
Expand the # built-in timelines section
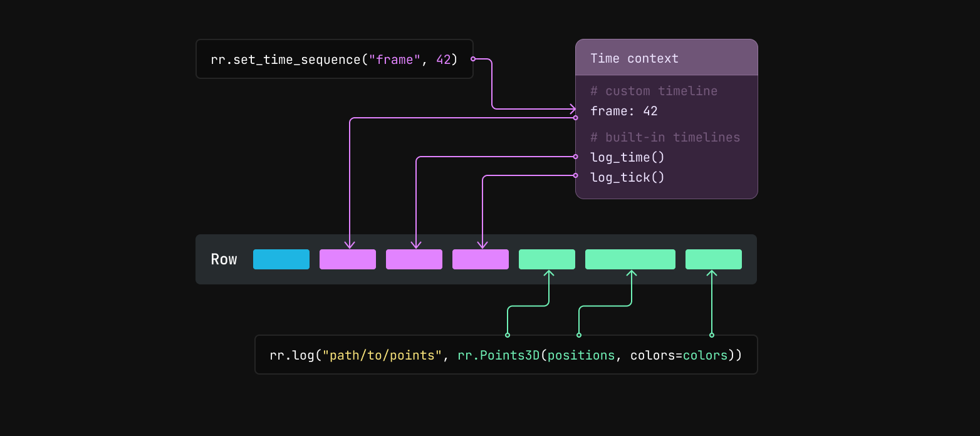665,137
